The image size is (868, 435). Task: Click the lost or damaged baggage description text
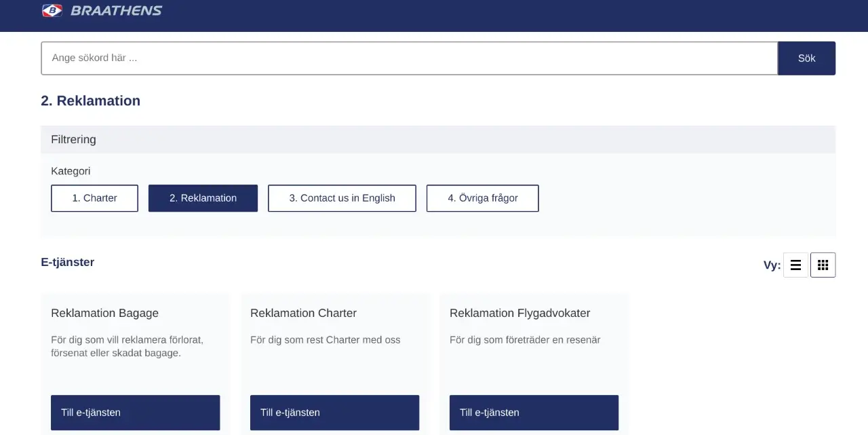pos(127,346)
